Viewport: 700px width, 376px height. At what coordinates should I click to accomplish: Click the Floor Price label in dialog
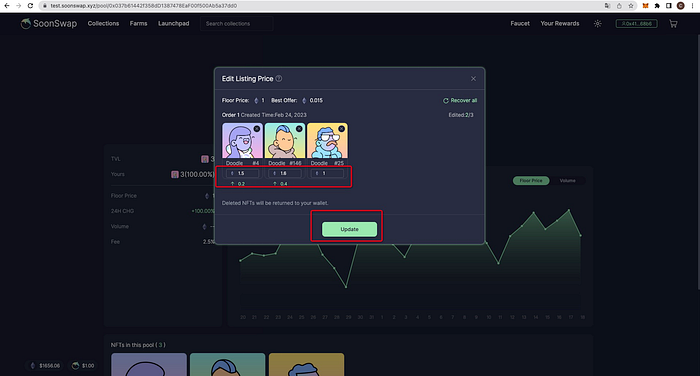[235, 100]
